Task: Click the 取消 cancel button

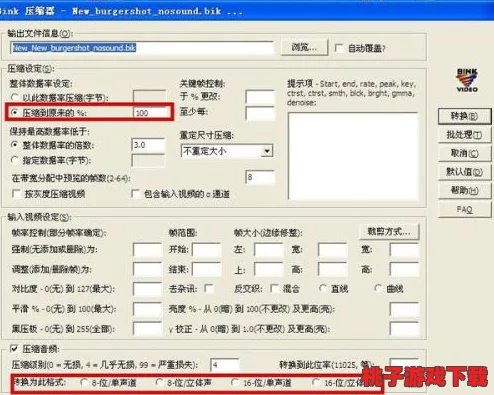Action: [x=464, y=153]
